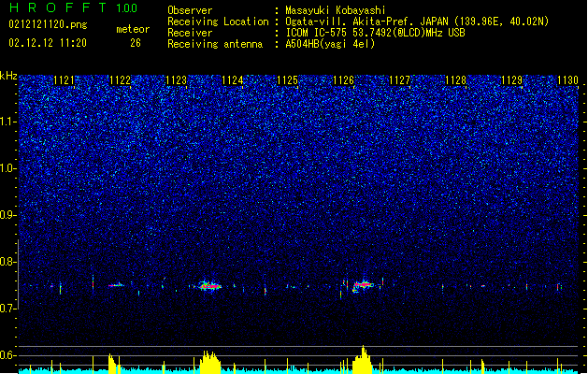Click the 1.1 kHz frequency label
588x374 pixels.
coord(8,122)
